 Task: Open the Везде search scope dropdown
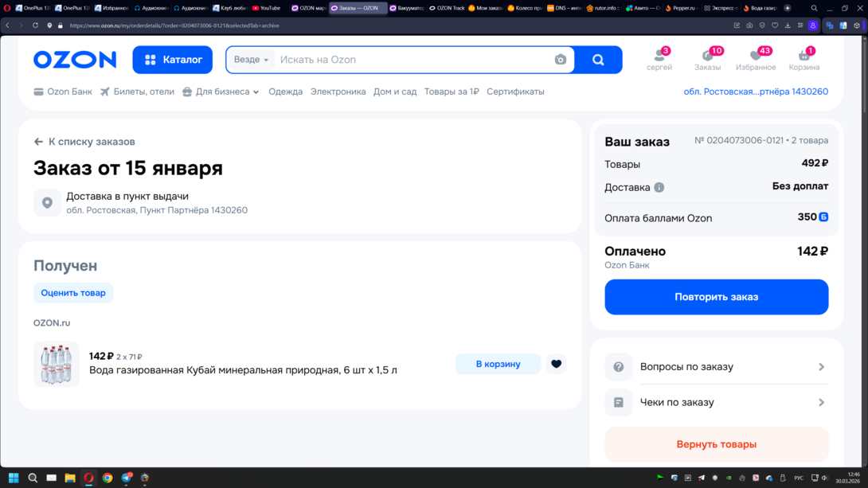coord(251,60)
